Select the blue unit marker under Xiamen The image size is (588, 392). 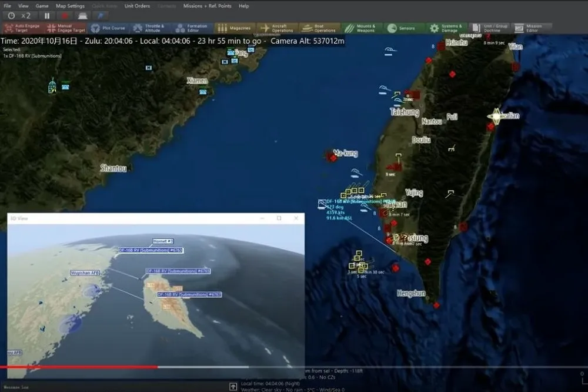click(x=203, y=92)
